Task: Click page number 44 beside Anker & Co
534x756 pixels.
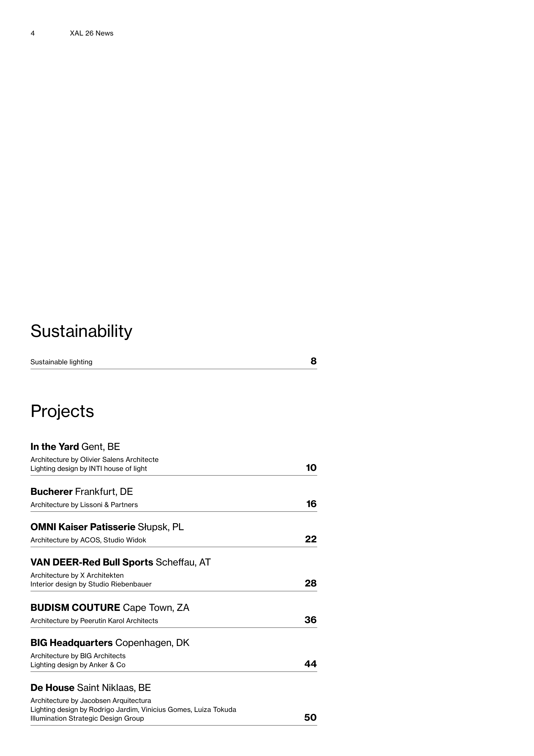Action: pyautogui.click(x=311, y=664)
